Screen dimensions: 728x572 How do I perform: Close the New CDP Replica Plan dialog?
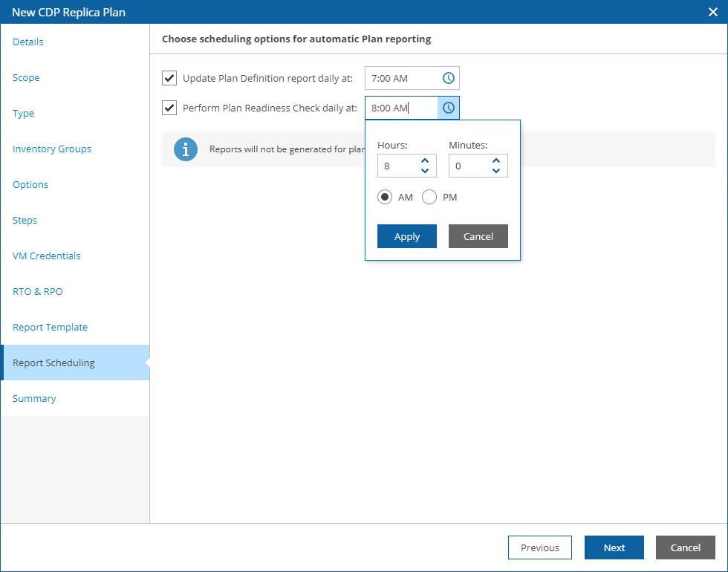tap(712, 12)
